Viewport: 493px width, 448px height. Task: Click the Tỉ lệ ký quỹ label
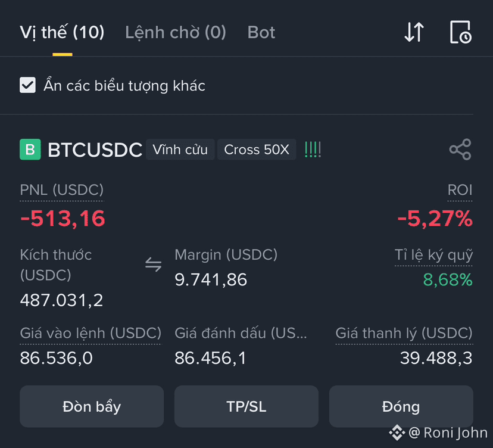(433, 255)
